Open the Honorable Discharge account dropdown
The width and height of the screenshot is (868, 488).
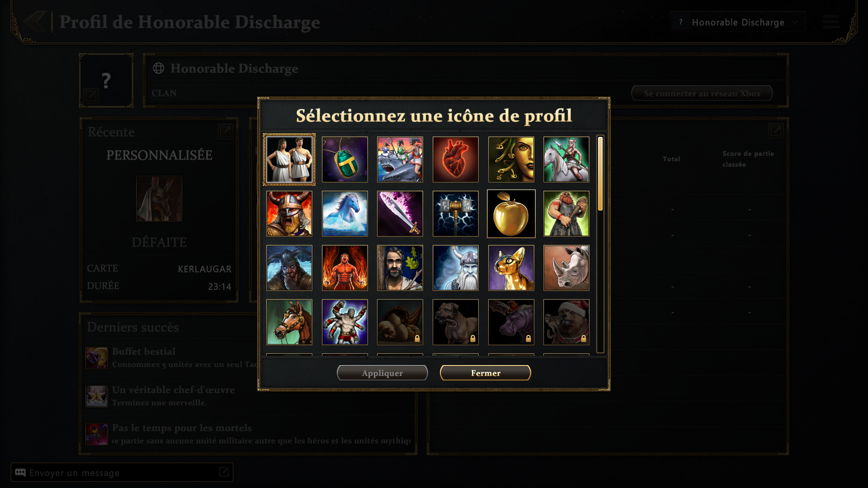tap(738, 22)
